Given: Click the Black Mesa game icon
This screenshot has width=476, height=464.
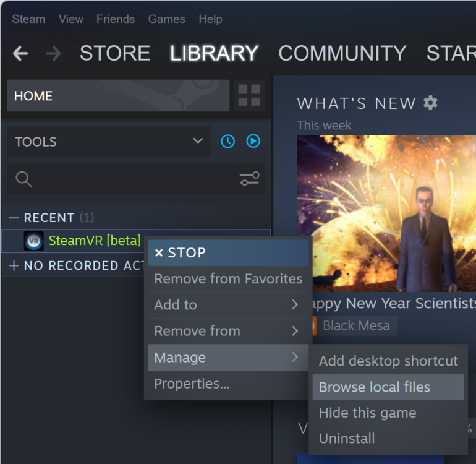Looking at the screenshot, I should pyautogui.click(x=315, y=326).
